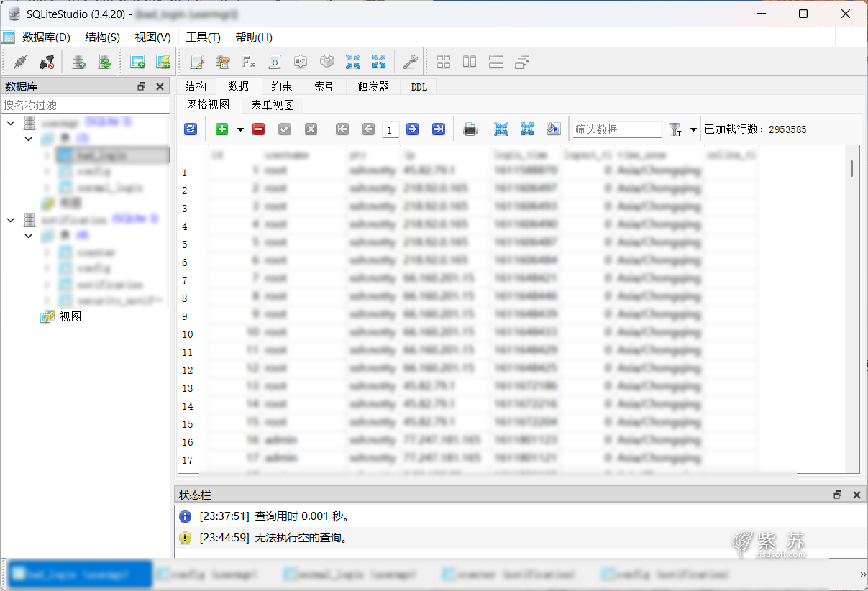Open dropdown arrow beside green add-row button

(x=240, y=130)
